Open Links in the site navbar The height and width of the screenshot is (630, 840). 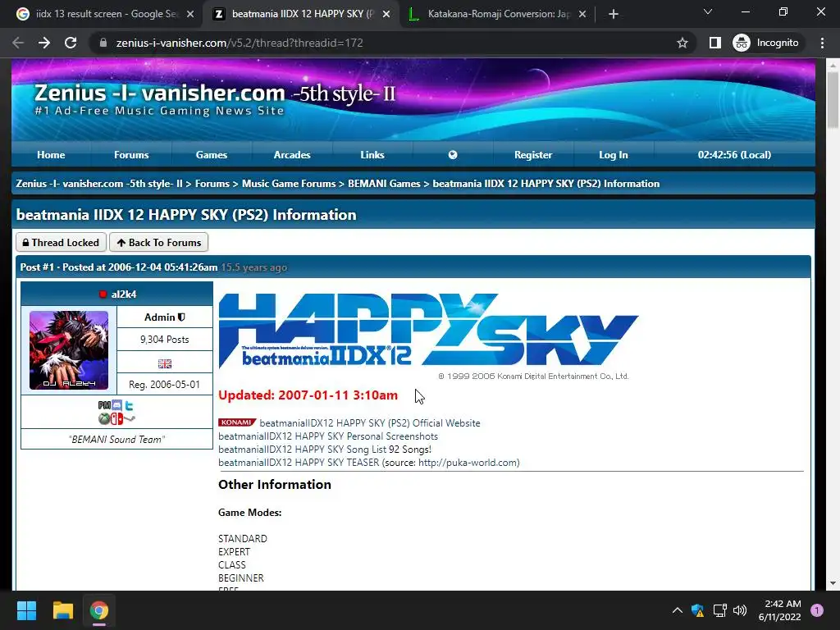[x=372, y=155]
